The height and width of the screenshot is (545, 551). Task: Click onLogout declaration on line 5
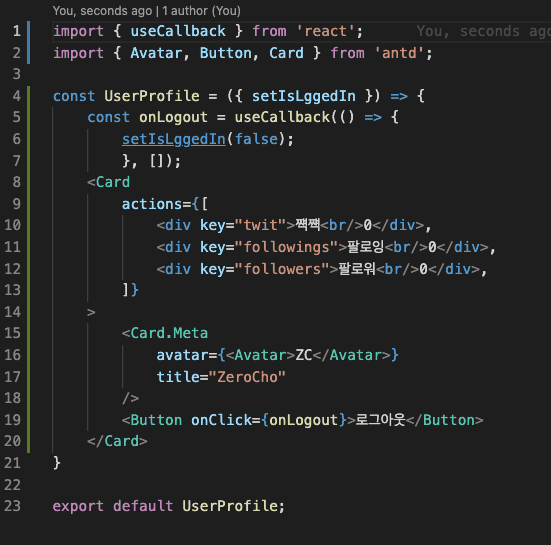tap(173, 117)
